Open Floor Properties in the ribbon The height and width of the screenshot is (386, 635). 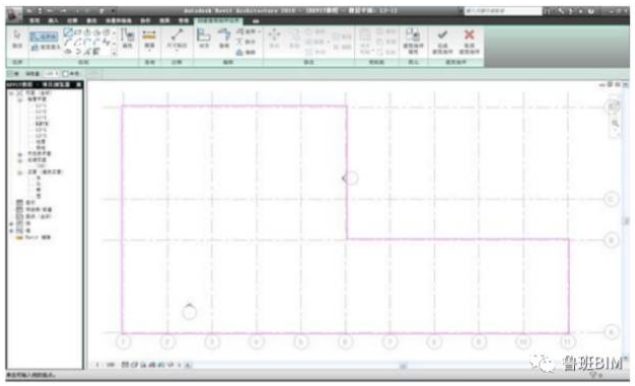(413, 41)
